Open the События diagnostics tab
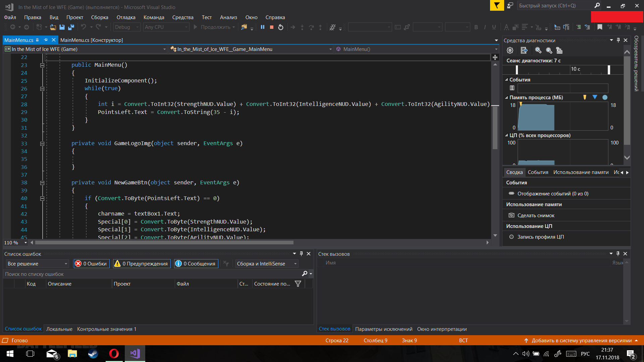 click(538, 172)
